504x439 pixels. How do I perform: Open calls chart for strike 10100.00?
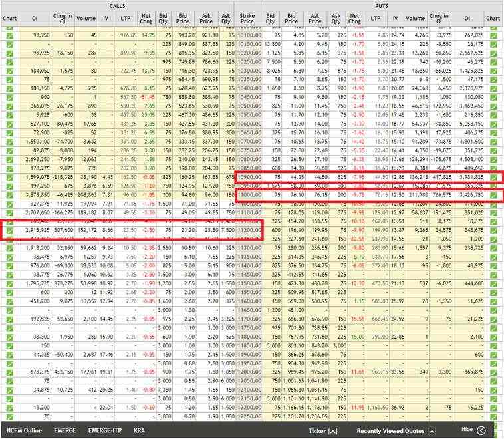tap(10, 36)
